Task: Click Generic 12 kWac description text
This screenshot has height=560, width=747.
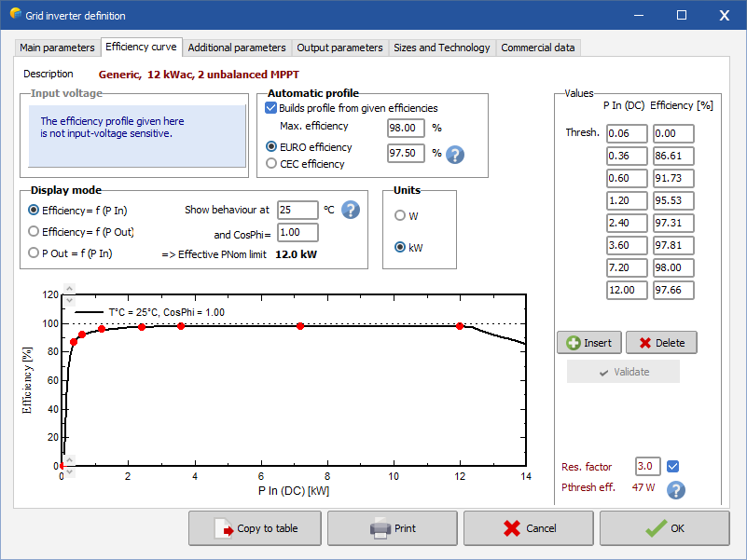Action: tap(199, 75)
